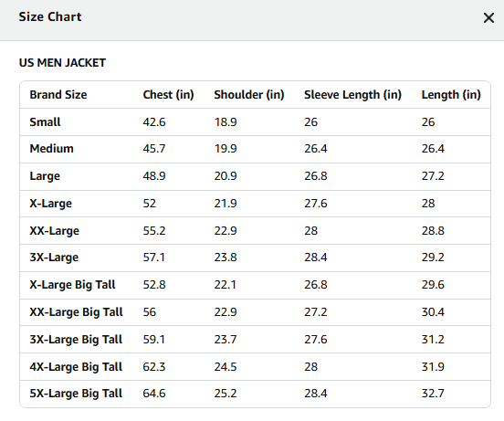Screen dimensions: 504x421
Task: Click the Chest (in) column header
Action: (168, 95)
